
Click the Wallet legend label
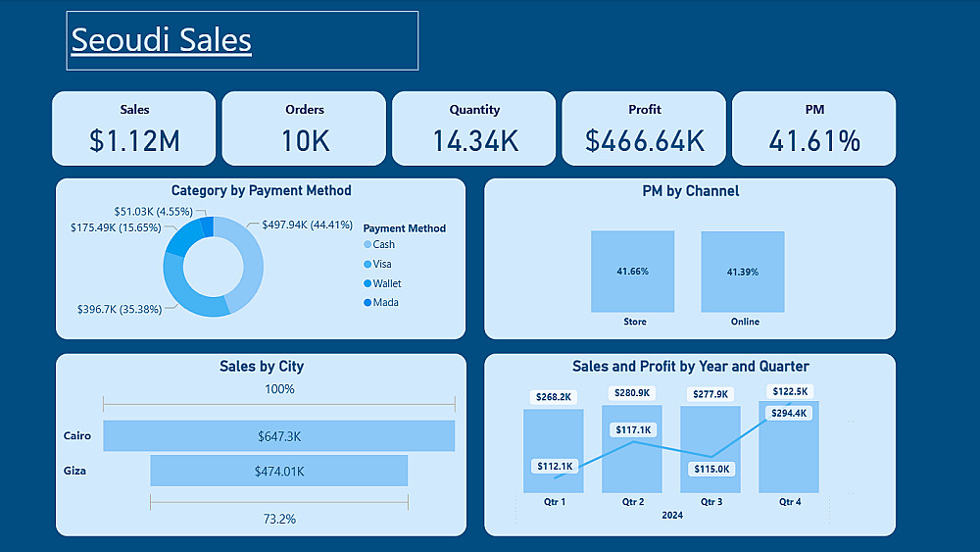[387, 283]
